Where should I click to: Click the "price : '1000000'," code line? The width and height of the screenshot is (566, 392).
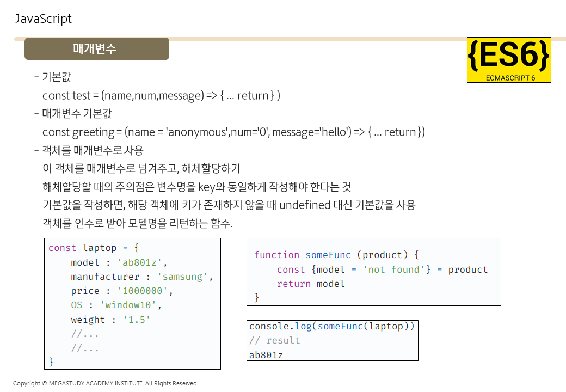(122, 291)
